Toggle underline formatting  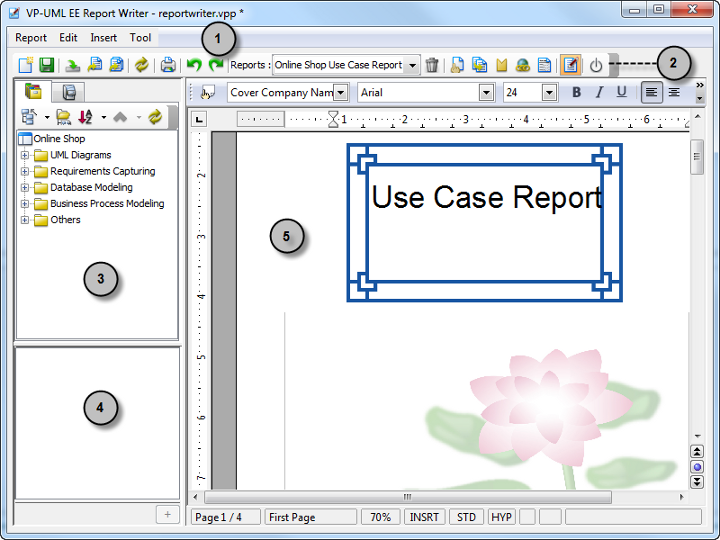click(621, 92)
